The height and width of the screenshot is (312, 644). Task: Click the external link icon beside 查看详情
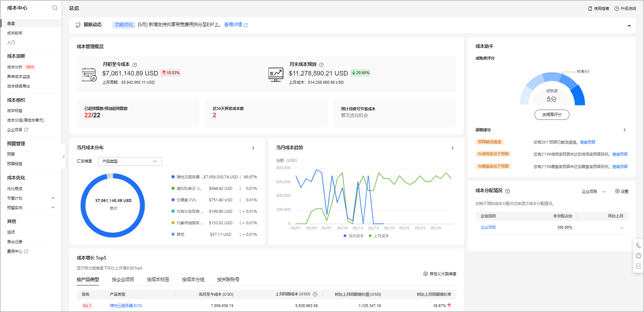click(x=246, y=25)
